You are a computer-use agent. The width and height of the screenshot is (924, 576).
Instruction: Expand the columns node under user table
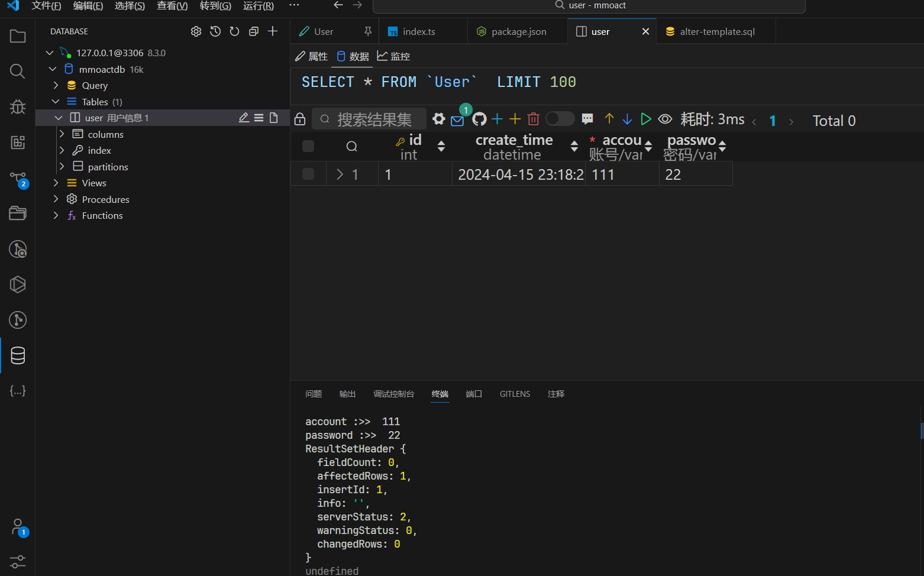pos(62,134)
